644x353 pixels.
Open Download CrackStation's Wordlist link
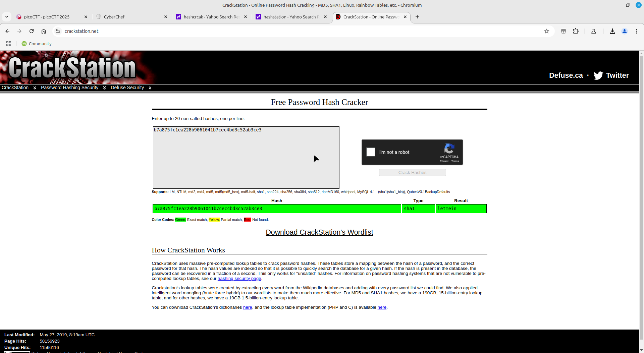click(319, 232)
